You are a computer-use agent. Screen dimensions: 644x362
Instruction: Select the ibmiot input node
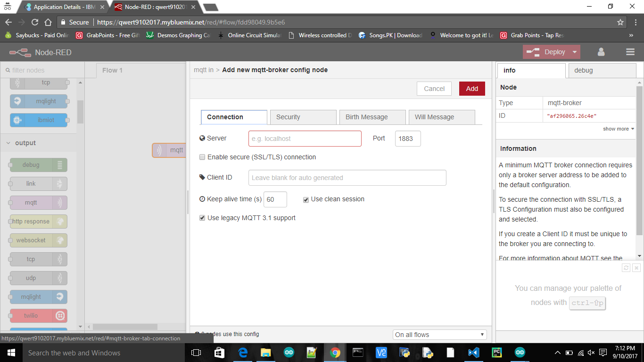[x=38, y=120]
